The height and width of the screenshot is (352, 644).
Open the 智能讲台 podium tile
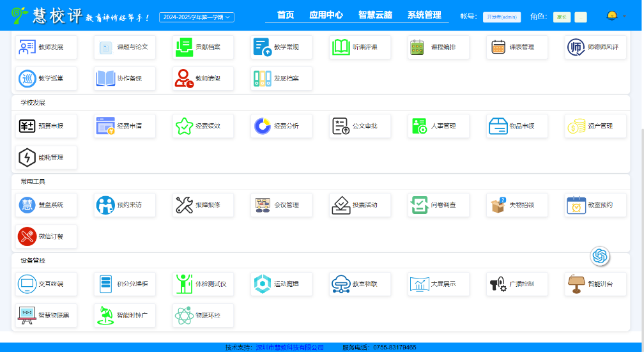click(x=595, y=284)
